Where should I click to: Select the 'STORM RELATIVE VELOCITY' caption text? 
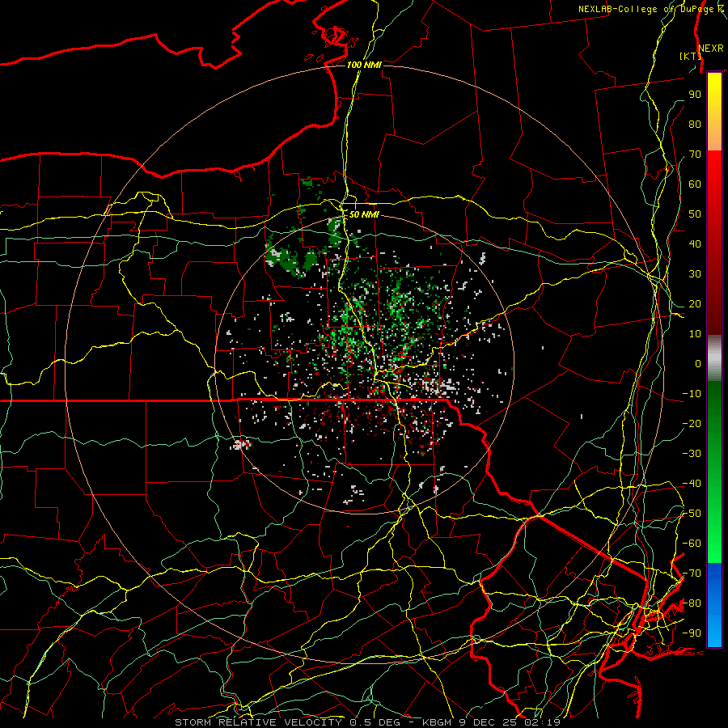258,722
